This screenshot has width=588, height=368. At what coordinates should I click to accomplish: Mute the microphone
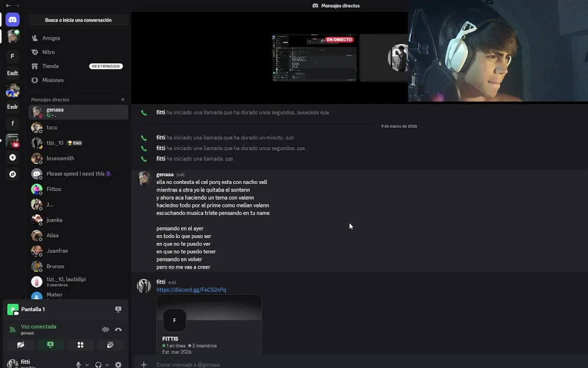click(79, 364)
